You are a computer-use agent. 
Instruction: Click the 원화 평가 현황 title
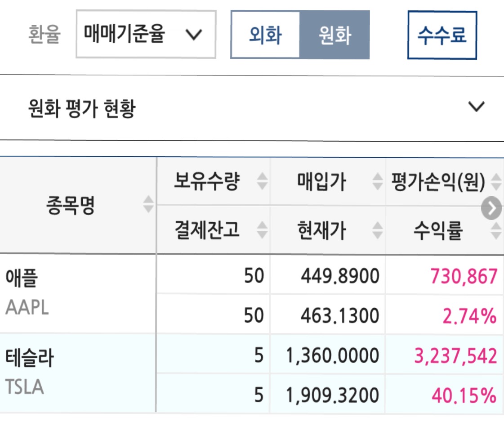pyautogui.click(x=82, y=108)
